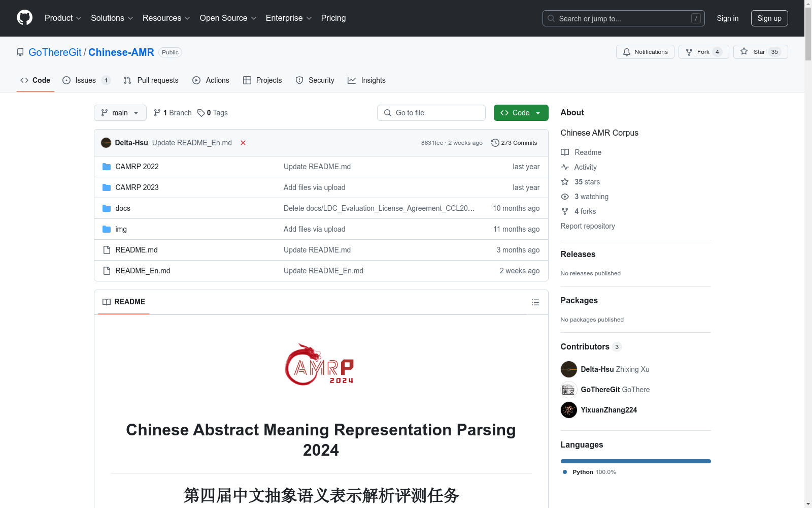The height and width of the screenshot is (508, 812).
Task: Click the Go to file input
Action: tap(431, 113)
